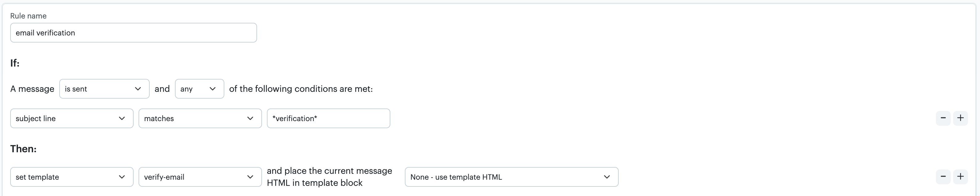Image resolution: width=980 pixels, height=196 pixels.
Task: Click the chevron on the 'any' dropdown
Action: [213, 88]
